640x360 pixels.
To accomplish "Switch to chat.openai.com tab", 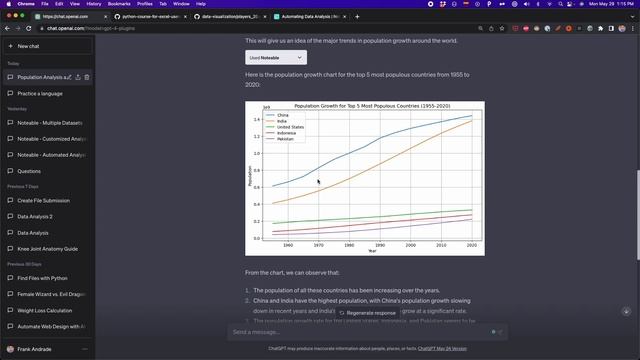I will pyautogui.click(x=69, y=17).
